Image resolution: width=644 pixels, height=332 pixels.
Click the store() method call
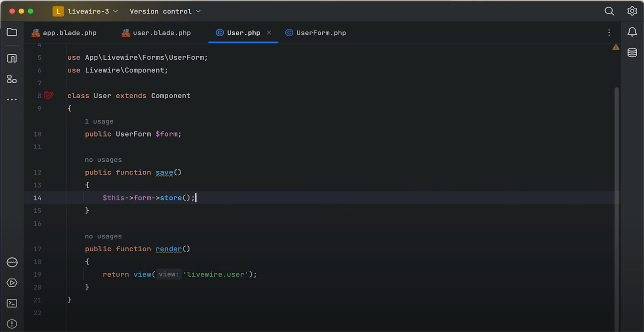[x=175, y=198]
